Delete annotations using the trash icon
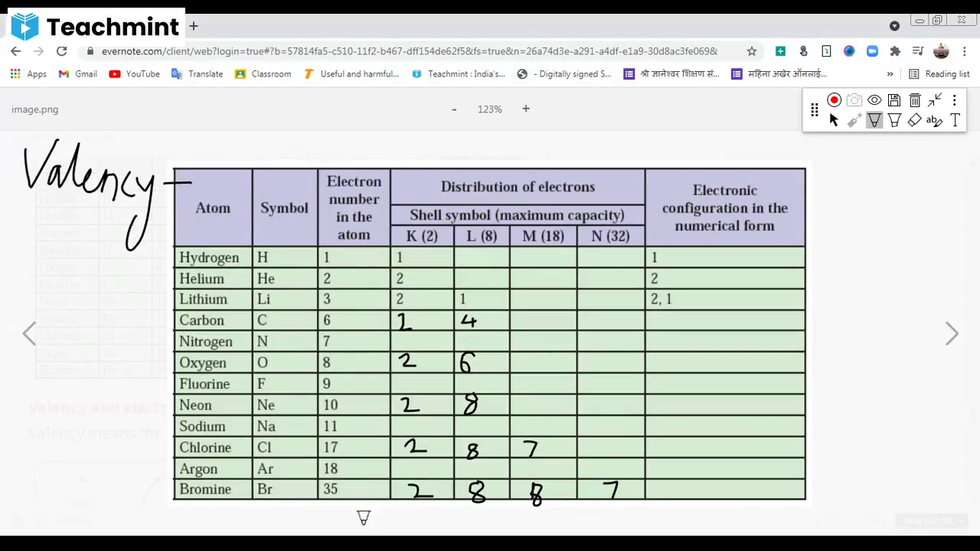 (913, 99)
